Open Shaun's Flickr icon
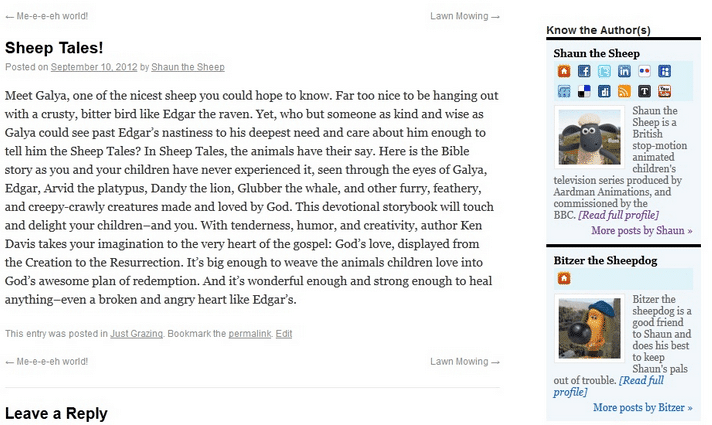Screen dimensions: 712x425 (644, 72)
